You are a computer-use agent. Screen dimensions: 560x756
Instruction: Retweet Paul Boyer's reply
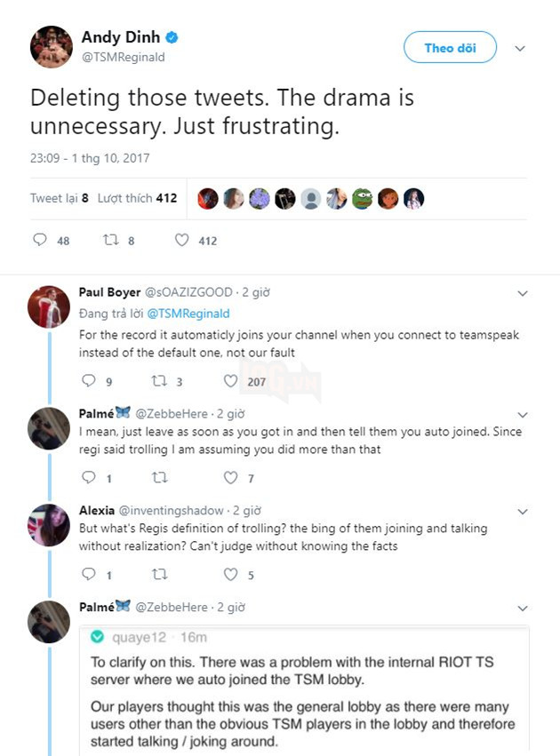point(158,381)
